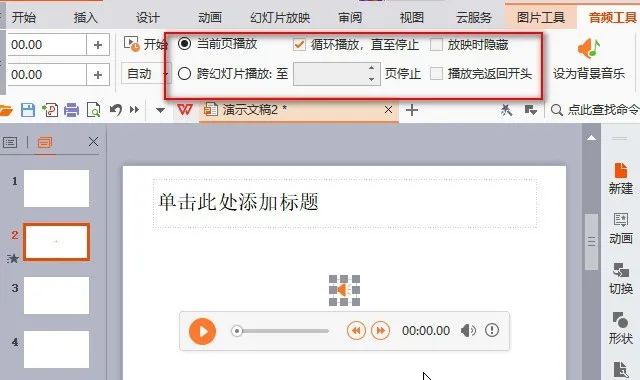Close the 演示文稿2 document tab

(388, 109)
